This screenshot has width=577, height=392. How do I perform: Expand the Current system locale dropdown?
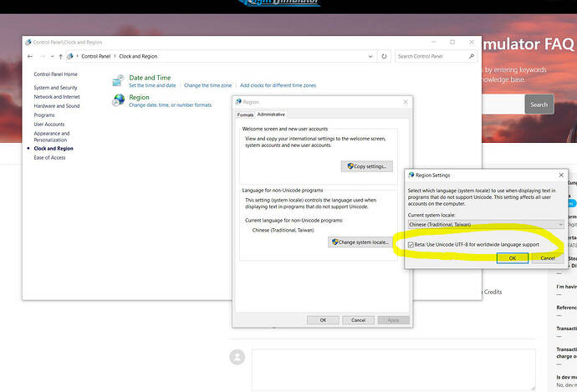(486, 224)
